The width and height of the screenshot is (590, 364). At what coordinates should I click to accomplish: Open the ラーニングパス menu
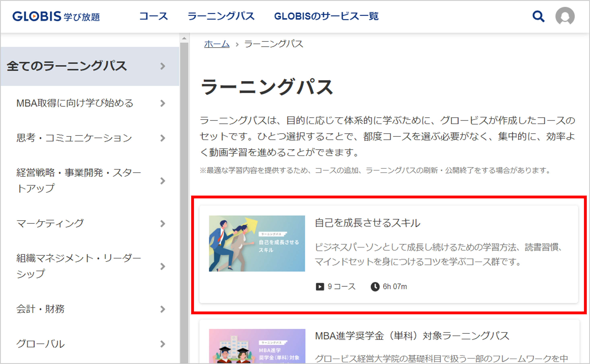click(x=221, y=16)
